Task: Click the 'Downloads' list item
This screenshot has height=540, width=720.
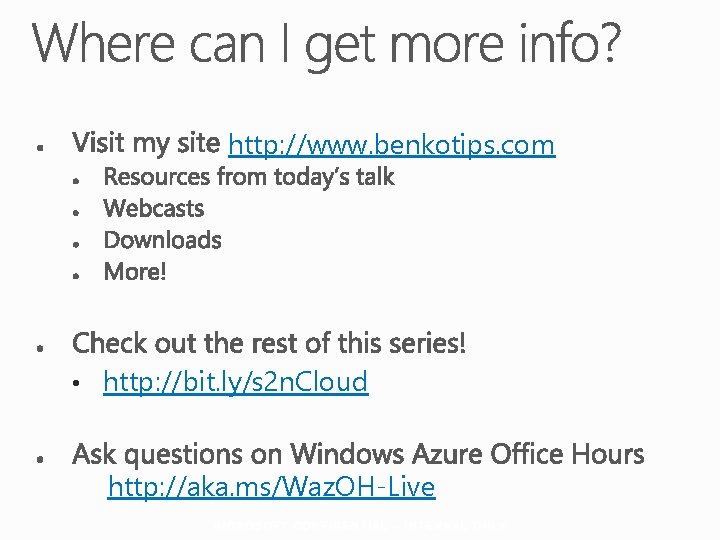Action: [162, 240]
